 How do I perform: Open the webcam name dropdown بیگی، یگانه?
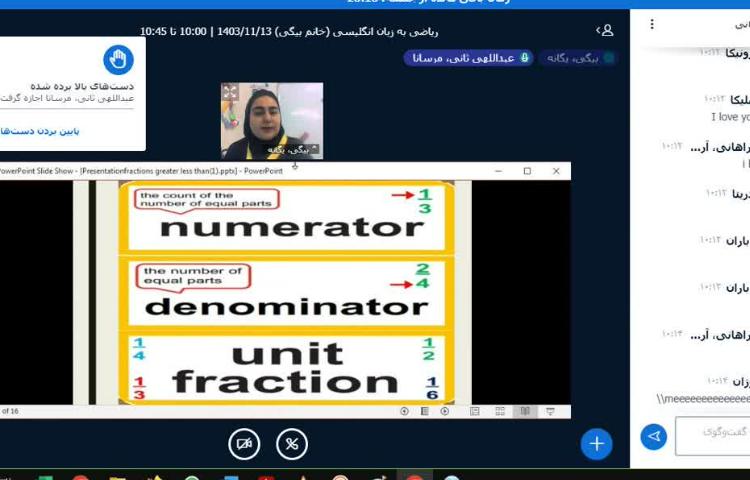[x=292, y=150]
